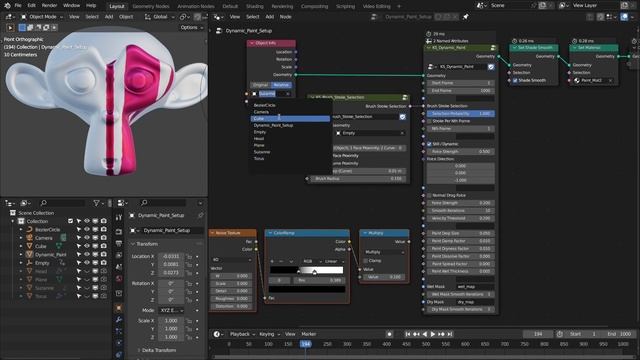Image resolution: width=640 pixels, height=360 pixels.
Task: Open the outliner filter funnel dropdown
Action: (x=98, y=203)
